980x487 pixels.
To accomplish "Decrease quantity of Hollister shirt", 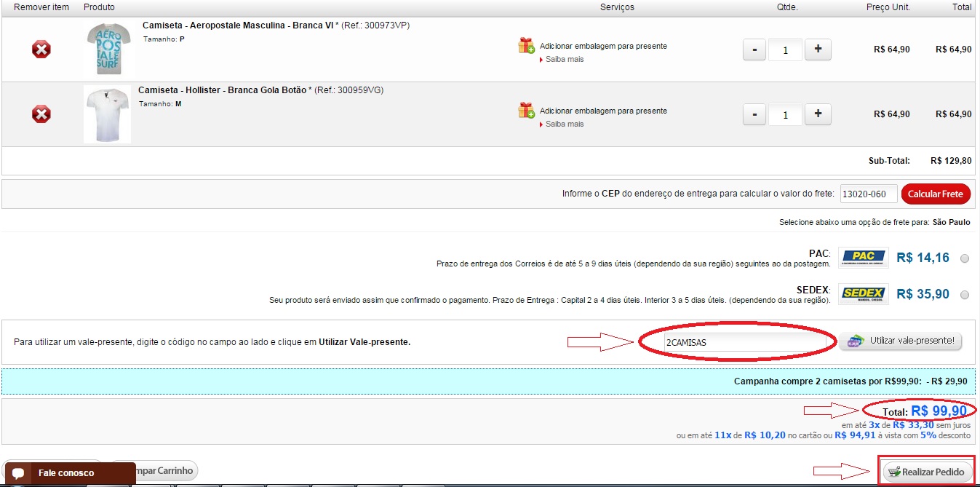I will (754, 114).
